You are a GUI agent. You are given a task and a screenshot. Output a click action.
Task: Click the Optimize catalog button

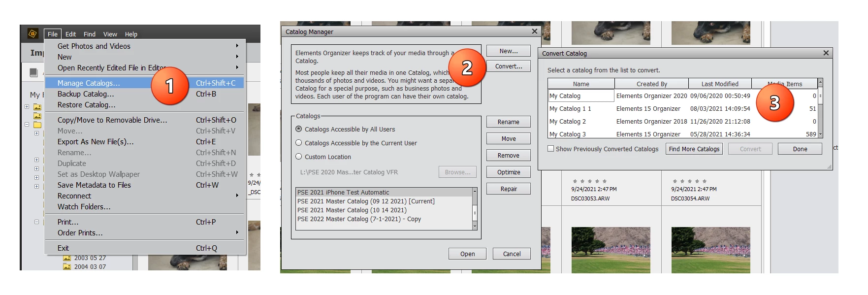[x=509, y=172]
